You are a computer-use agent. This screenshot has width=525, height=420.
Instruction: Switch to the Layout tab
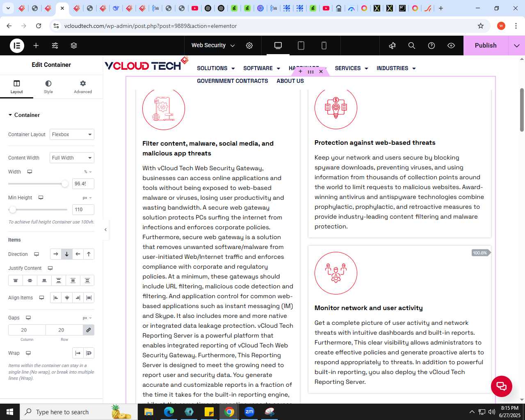(17, 87)
